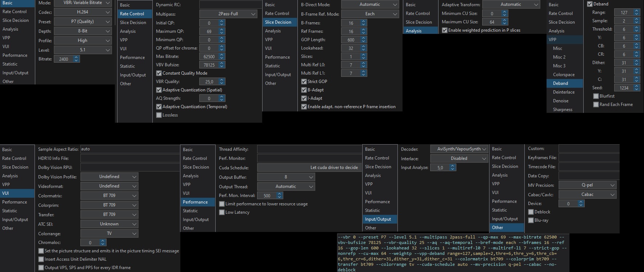
Task: Click the Thread Affinity input field
Action: [309, 149]
